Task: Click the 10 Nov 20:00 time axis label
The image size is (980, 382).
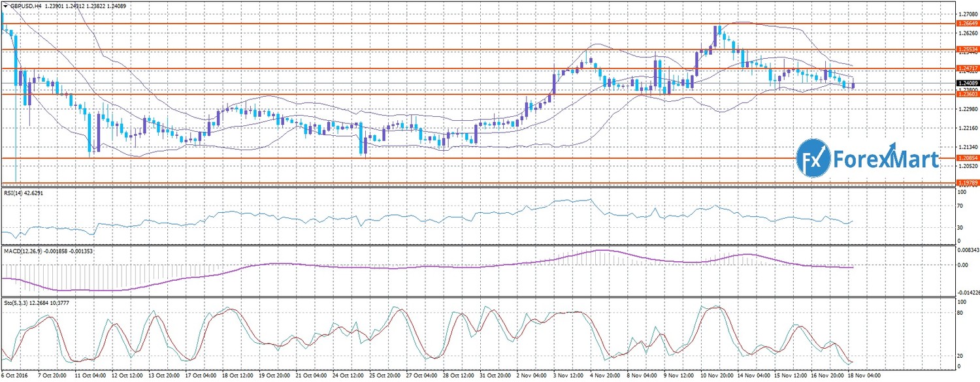Action: pos(716,377)
